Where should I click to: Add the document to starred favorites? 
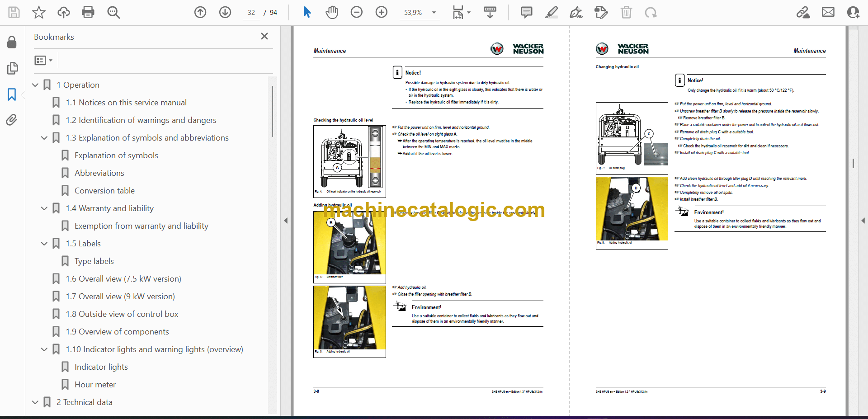[x=39, y=12]
